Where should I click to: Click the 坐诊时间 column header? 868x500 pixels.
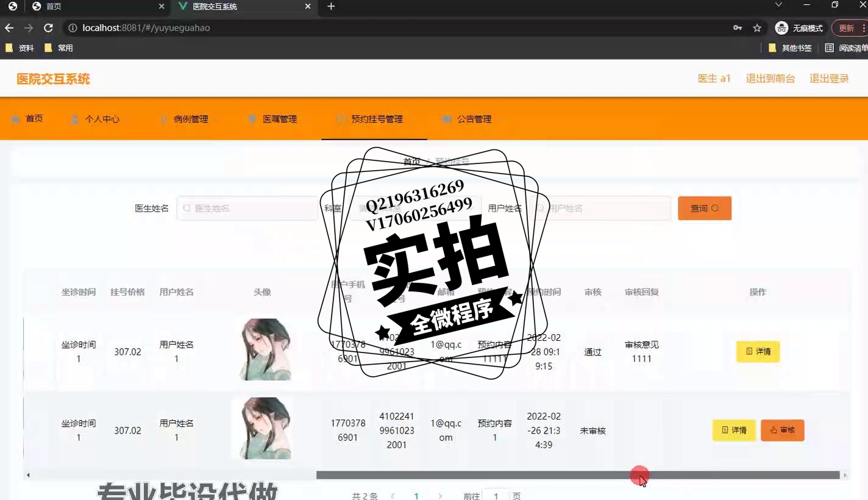tap(79, 292)
